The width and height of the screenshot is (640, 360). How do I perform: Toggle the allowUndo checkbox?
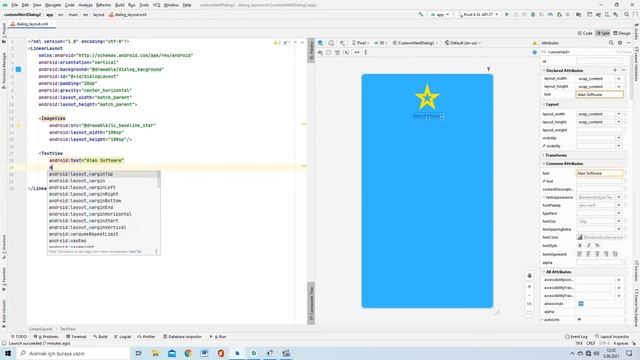[581, 304]
